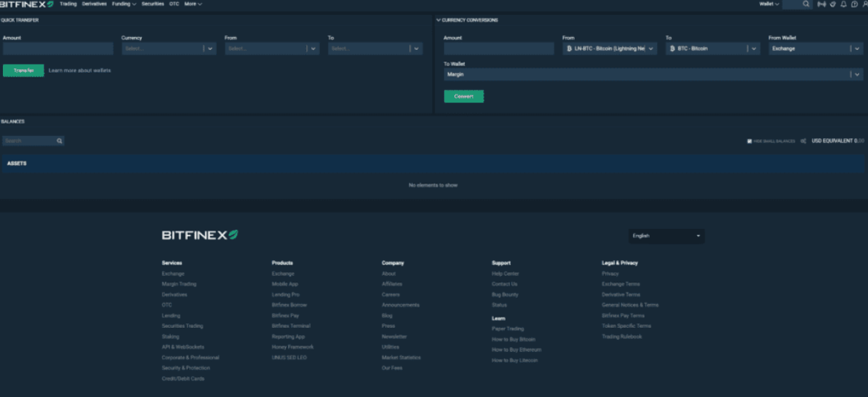The width and height of the screenshot is (868, 397).
Task: Open the Quick Transfer From wallet dropdown
Action: point(272,49)
